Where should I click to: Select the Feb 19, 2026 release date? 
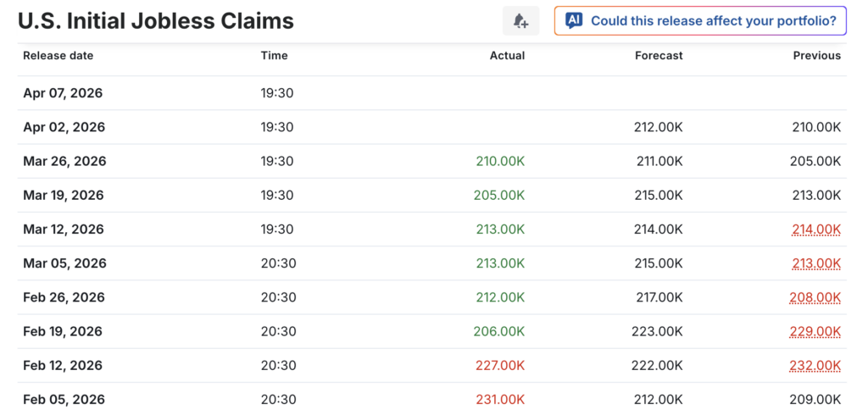(x=63, y=331)
